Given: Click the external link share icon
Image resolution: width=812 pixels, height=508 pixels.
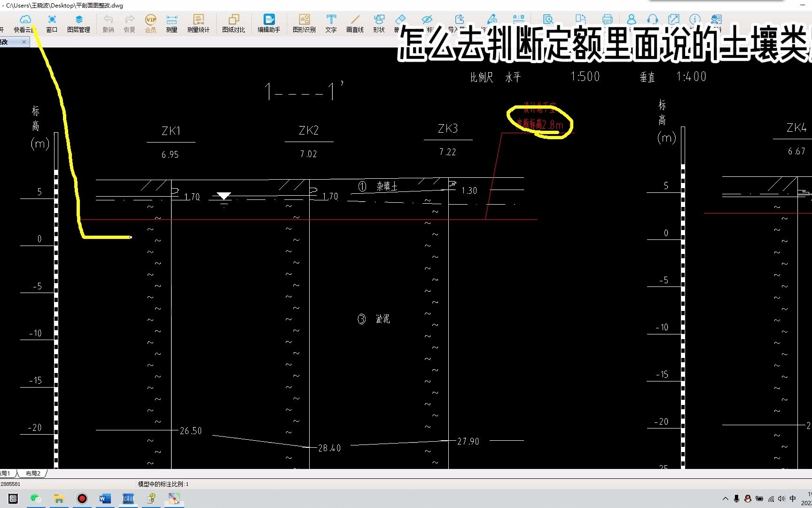Looking at the screenshot, I should click(x=673, y=19).
